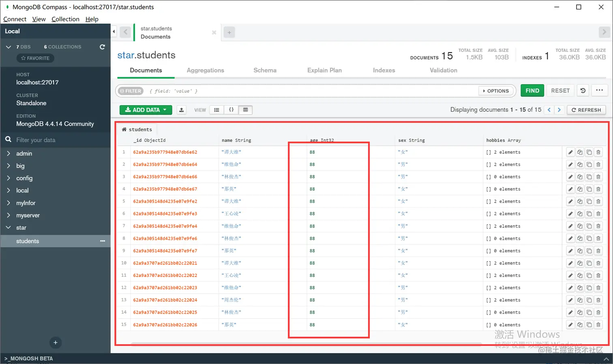Click the RESET button
The image size is (613, 364).
click(x=560, y=91)
